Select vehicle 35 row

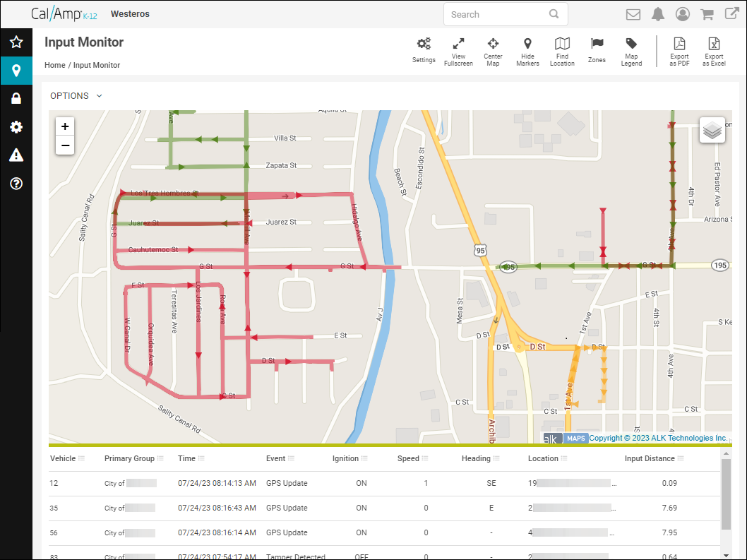[384, 508]
